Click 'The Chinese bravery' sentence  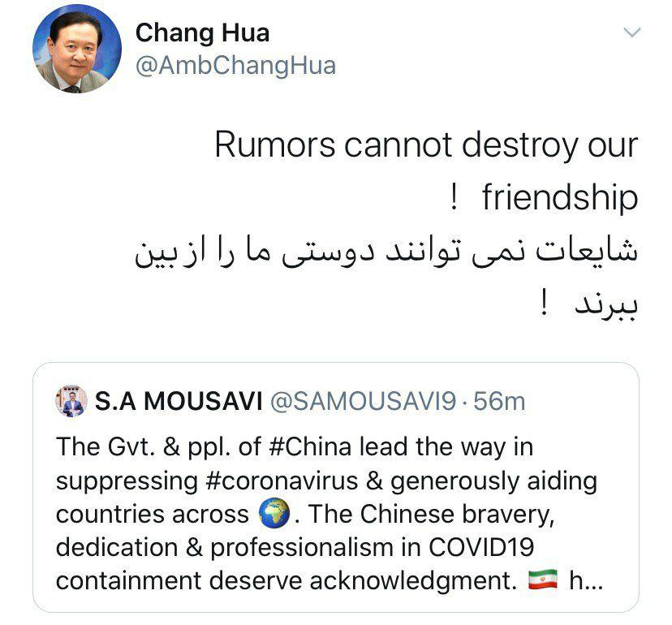pos(431,514)
